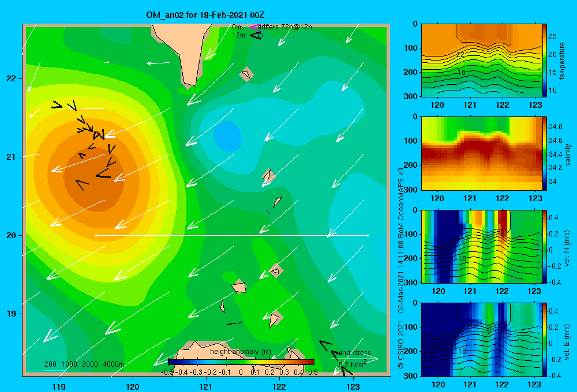Click the temperature color bar
Screen dimensions: 577x392
(x=545, y=61)
